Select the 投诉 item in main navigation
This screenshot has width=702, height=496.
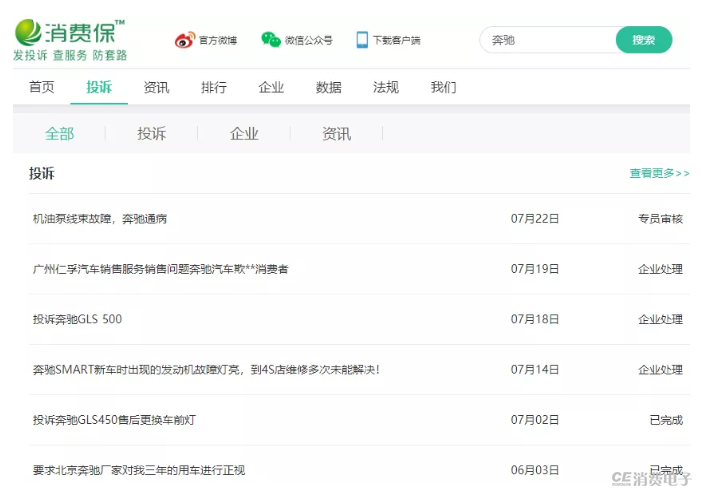click(x=99, y=87)
